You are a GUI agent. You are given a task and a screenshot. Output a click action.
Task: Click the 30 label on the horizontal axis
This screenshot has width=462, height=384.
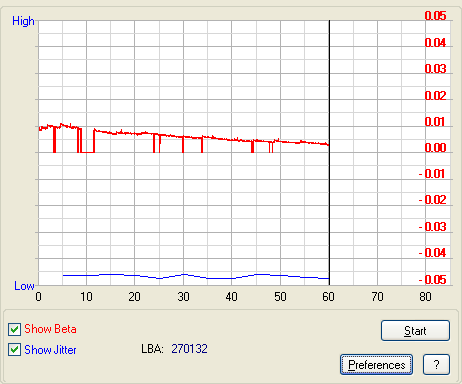coord(183,297)
